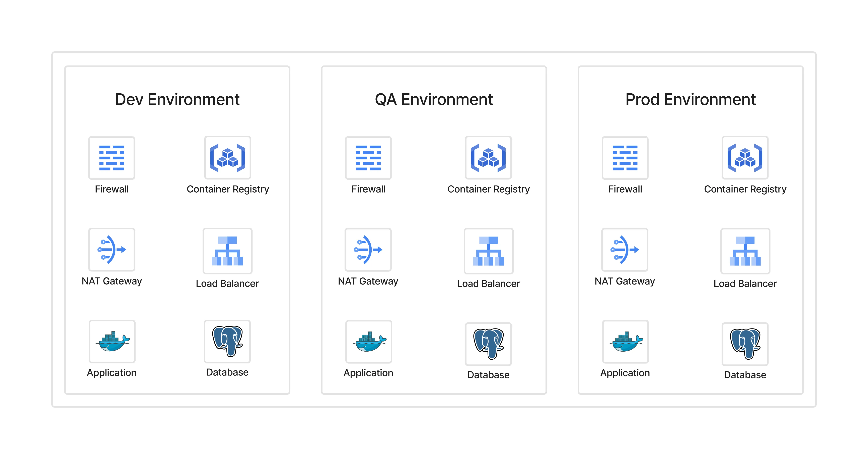Click the Firewall icon in Prod Environment
This screenshot has width=868, height=459.
click(x=625, y=158)
